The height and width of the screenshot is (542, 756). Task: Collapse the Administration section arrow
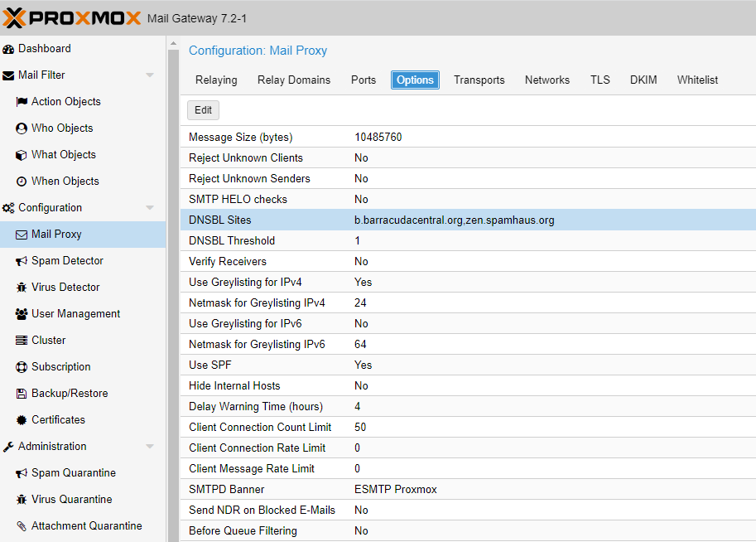click(150, 447)
